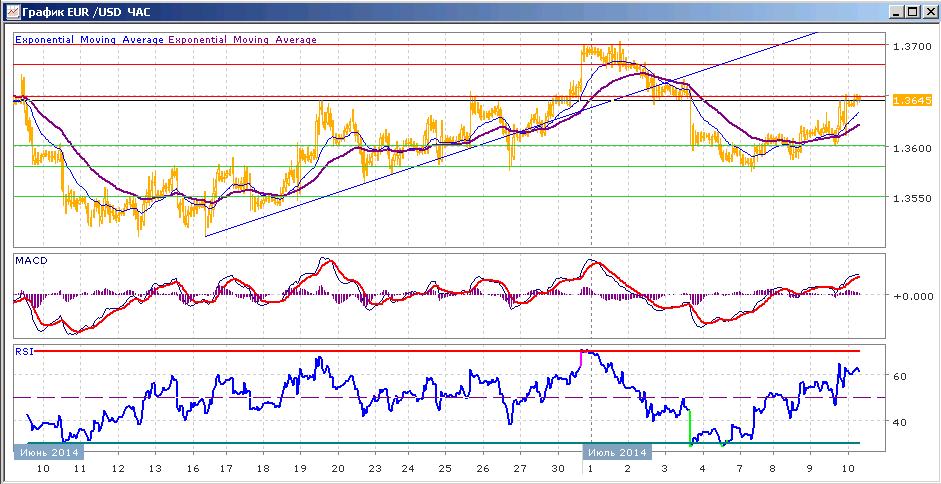Click date label 11 on time axis
The width and height of the screenshot is (941, 484).
click(x=79, y=468)
